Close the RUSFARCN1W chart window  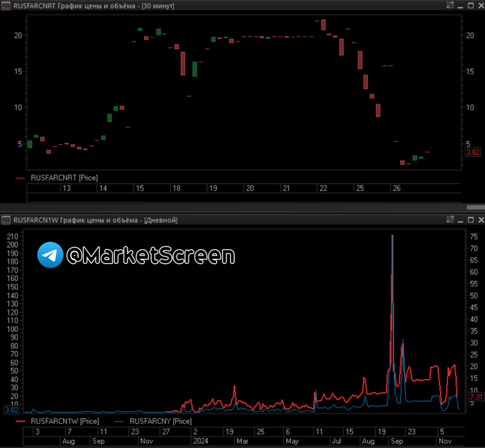click(481, 219)
